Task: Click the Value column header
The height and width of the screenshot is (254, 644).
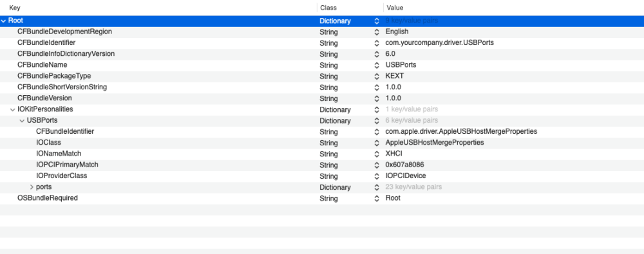Action: pyautogui.click(x=395, y=7)
